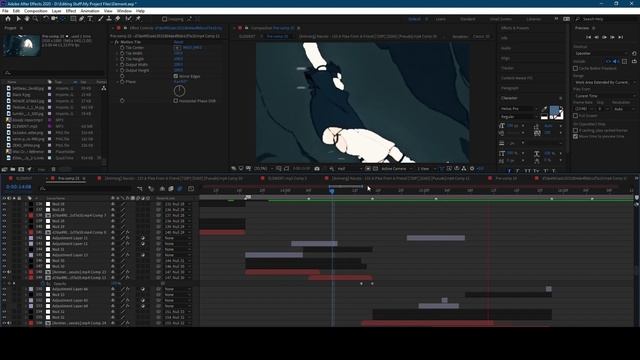
Task: Click new folder icon in Project panel
Action: click(13, 169)
